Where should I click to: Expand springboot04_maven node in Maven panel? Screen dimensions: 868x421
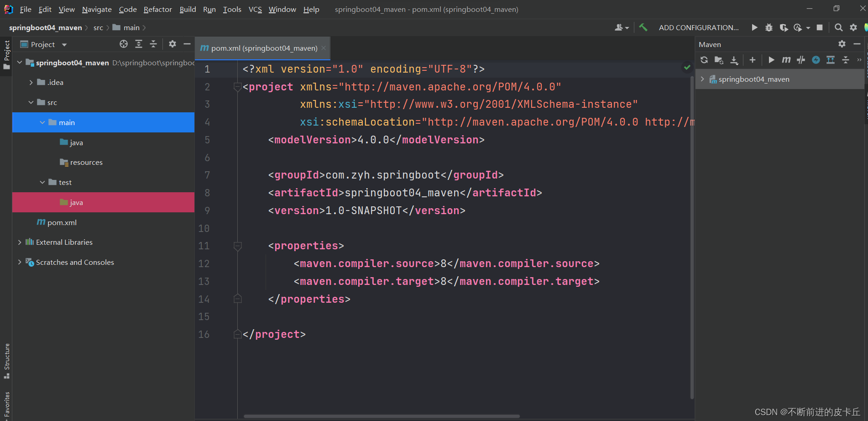coord(702,79)
